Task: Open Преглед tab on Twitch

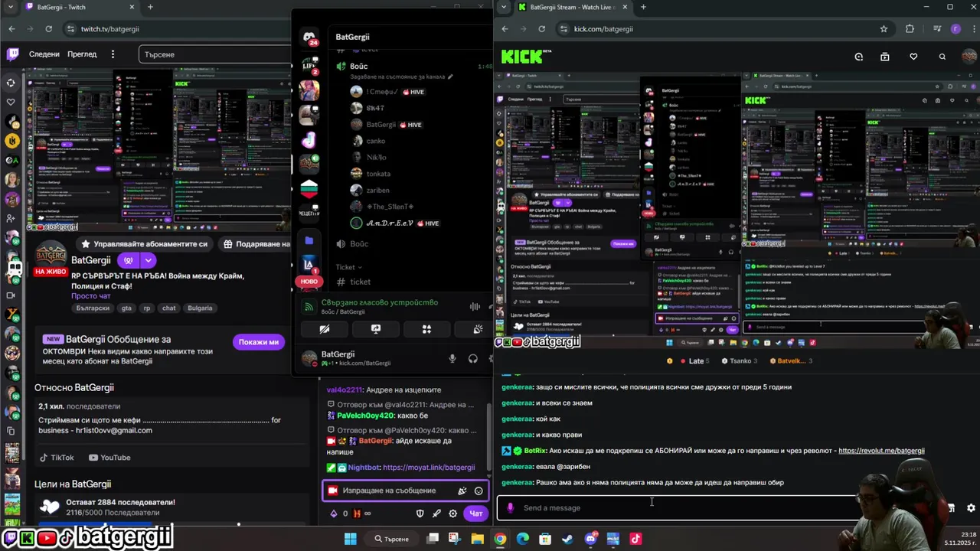Action: click(x=82, y=54)
